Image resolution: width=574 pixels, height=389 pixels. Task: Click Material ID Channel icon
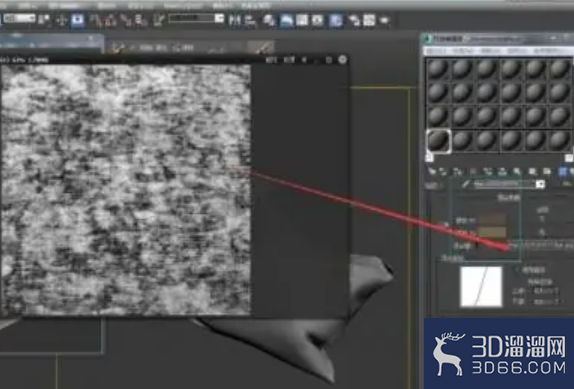coord(532,171)
